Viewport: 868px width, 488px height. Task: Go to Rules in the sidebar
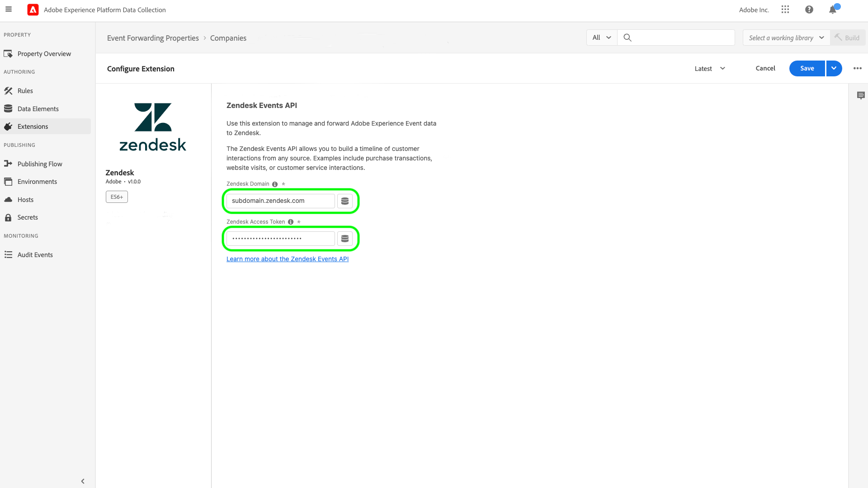[x=25, y=91]
